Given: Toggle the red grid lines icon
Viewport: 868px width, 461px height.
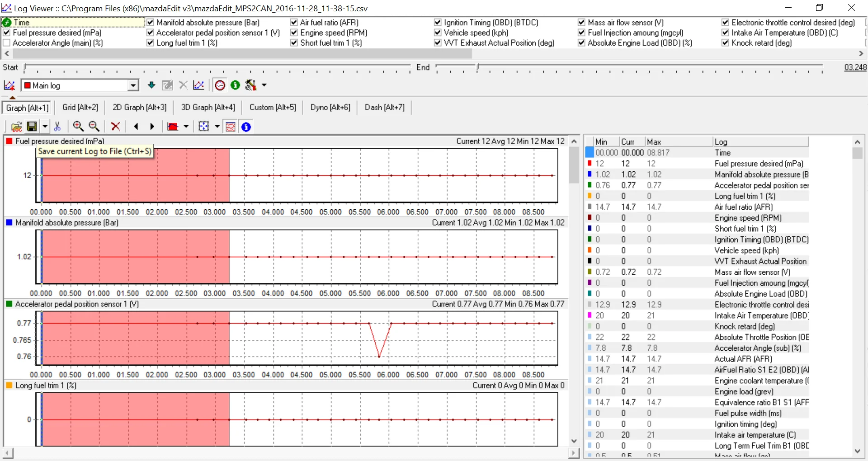Looking at the screenshot, I should coord(231,127).
